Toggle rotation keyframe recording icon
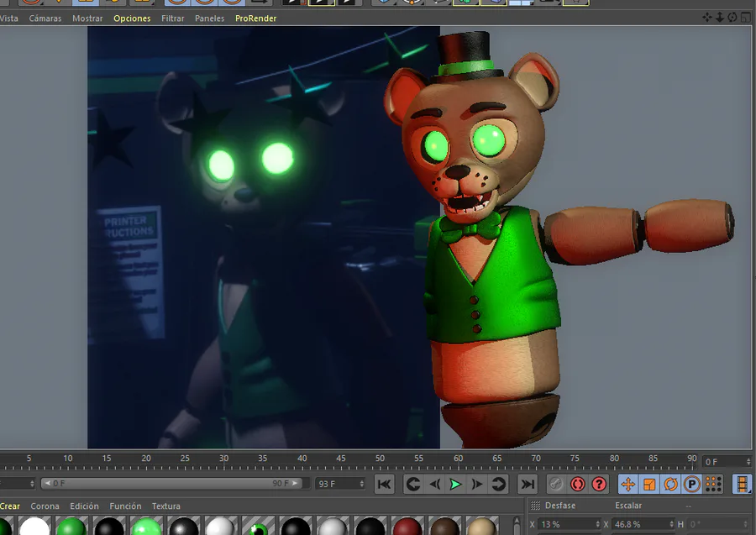The image size is (756, 535). pos(670,484)
